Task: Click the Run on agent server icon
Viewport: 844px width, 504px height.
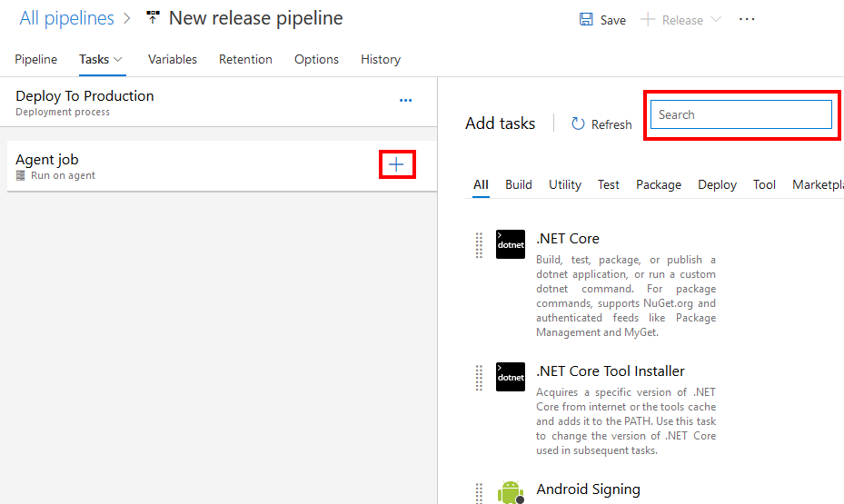Action: tap(21, 175)
